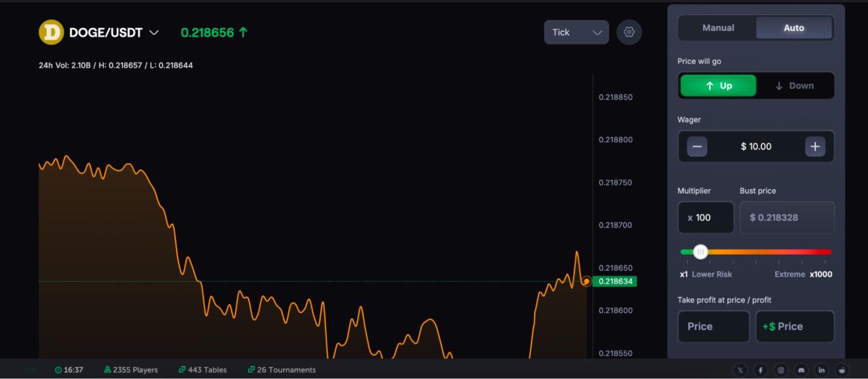Image resolution: width=868 pixels, height=379 pixels.
Task: Open the Tick interval dropdown
Action: click(x=576, y=32)
